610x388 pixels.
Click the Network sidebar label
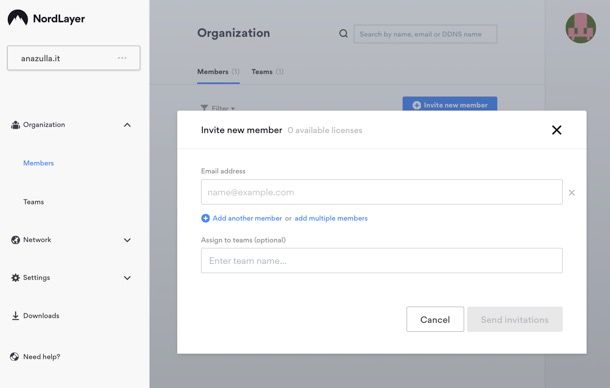37,240
